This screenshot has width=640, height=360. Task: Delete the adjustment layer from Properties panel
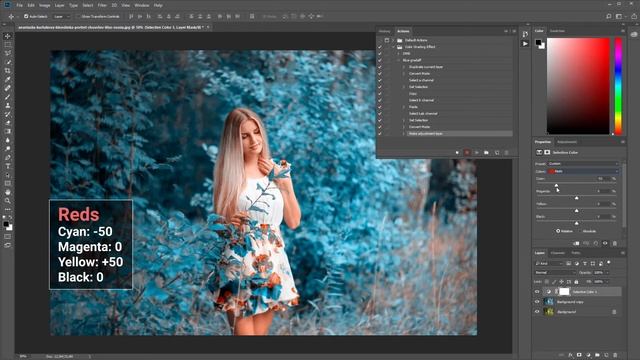click(615, 243)
